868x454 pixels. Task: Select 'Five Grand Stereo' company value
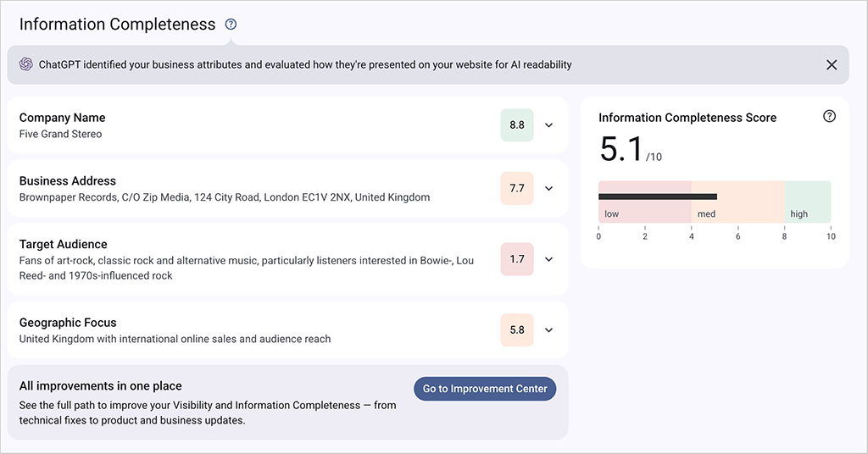click(x=60, y=134)
